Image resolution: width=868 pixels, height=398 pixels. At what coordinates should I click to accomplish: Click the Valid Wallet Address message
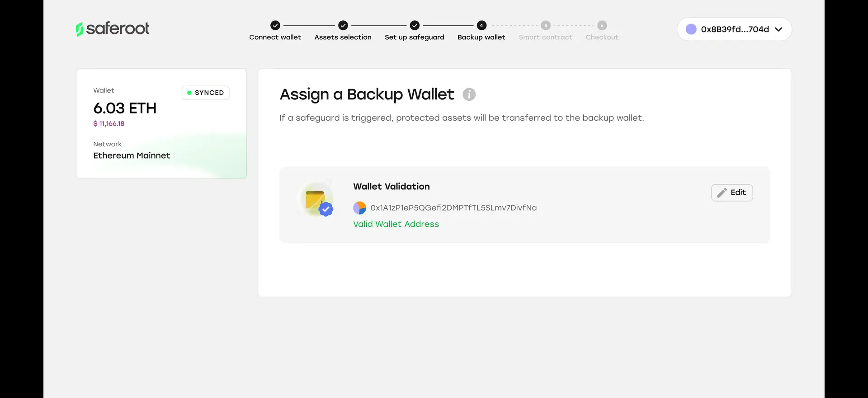396,224
